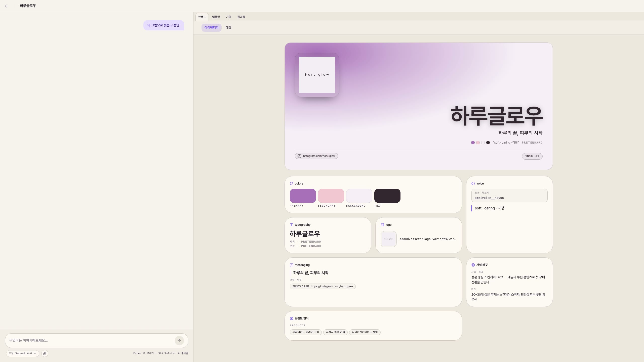The height and width of the screenshot is (362, 644).
Task: Click the messaging chat icon
Action: point(292,265)
